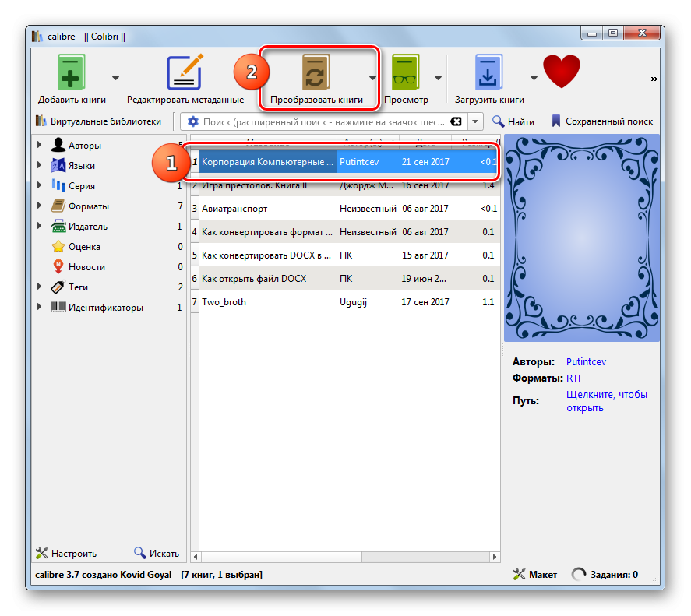Click the Download books blue icon
The height and width of the screenshot is (616, 691).
488,72
